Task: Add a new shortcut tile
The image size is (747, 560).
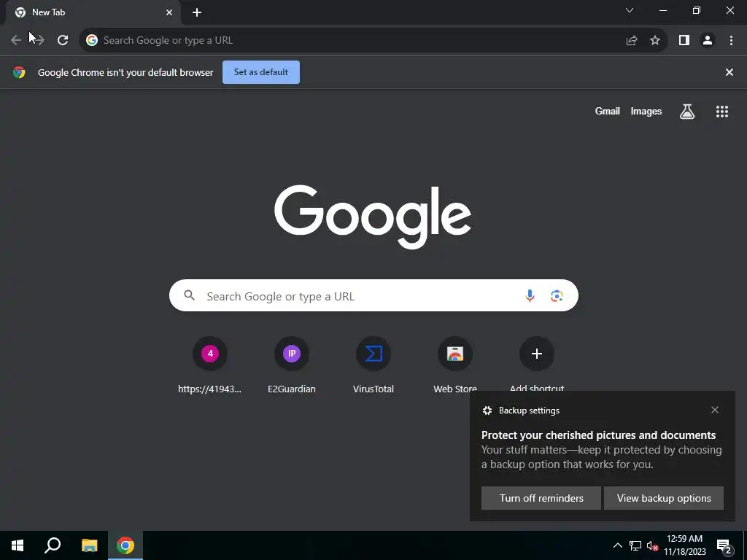Action: (537, 365)
